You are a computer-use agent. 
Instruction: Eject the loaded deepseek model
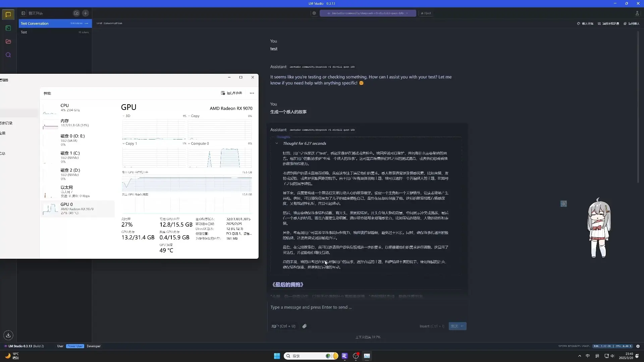tap(426, 13)
